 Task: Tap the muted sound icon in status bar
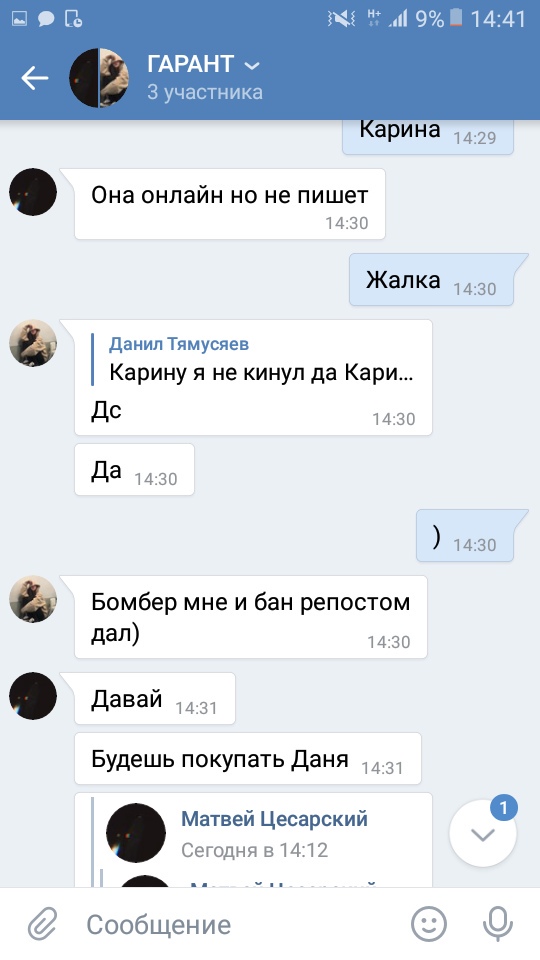(342, 19)
